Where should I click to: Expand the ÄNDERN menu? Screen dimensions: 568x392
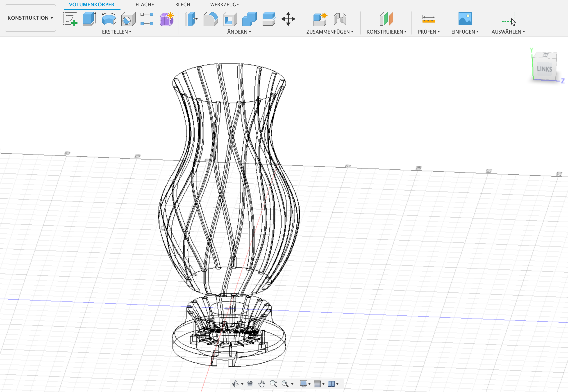(x=239, y=32)
